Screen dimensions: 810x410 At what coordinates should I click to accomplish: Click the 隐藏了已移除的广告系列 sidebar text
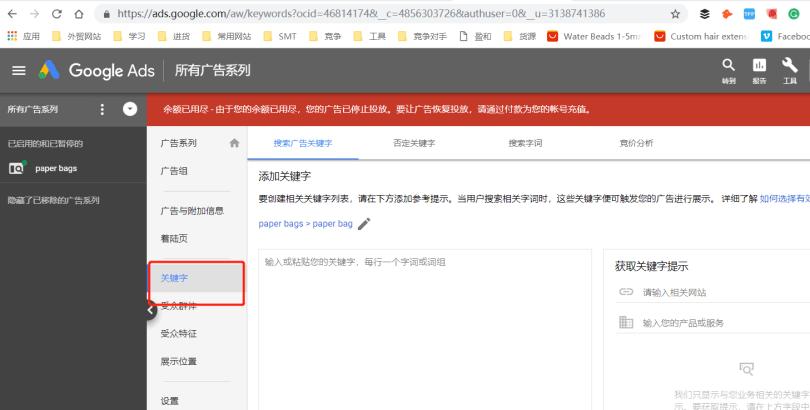click(x=53, y=200)
